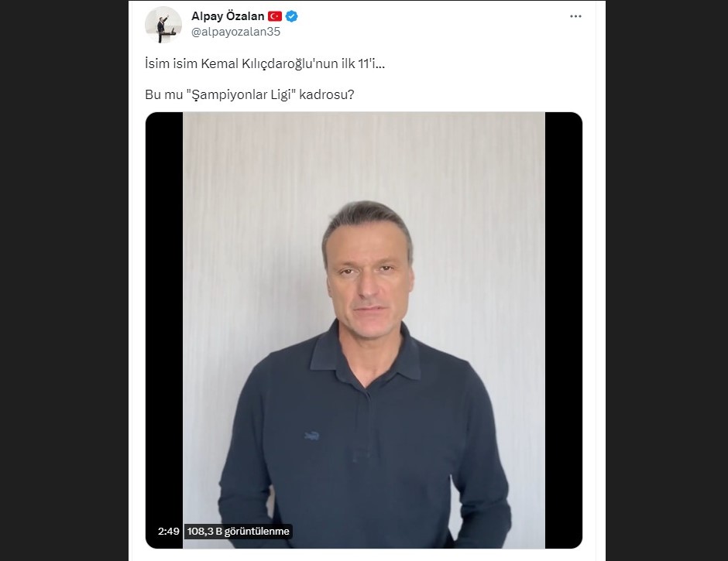Click the crocodile logo on the shirt
728x561 pixels.
[x=311, y=436]
